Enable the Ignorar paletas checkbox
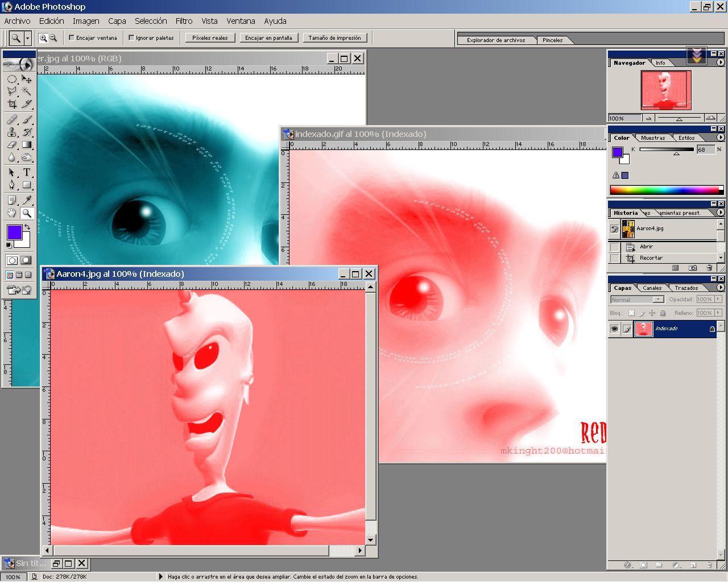Screen dimensions: 728x582 coord(131,38)
